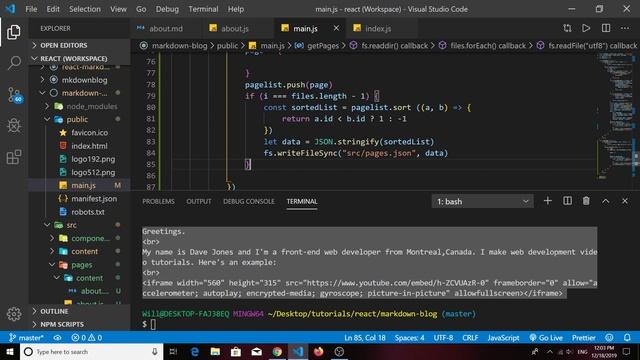
Task: Open the Terminal menu
Action: tap(203, 9)
